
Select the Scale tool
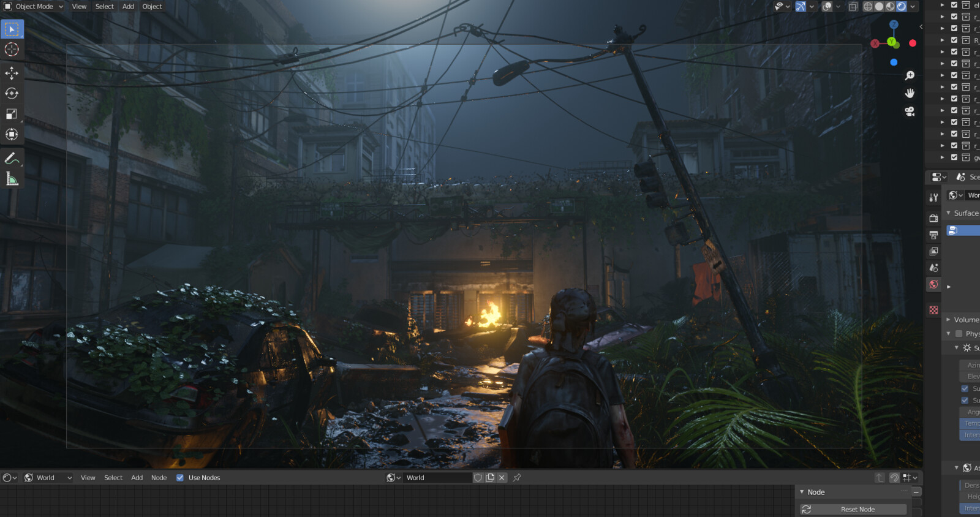point(12,114)
